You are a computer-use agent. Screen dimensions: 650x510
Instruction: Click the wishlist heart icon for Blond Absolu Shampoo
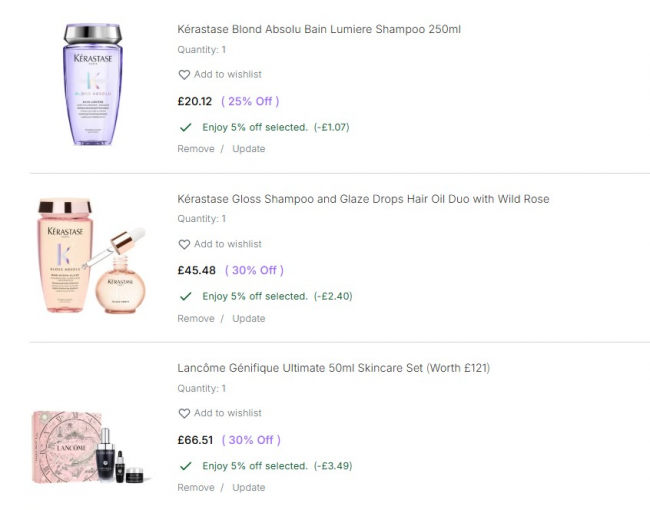pyautogui.click(x=184, y=75)
